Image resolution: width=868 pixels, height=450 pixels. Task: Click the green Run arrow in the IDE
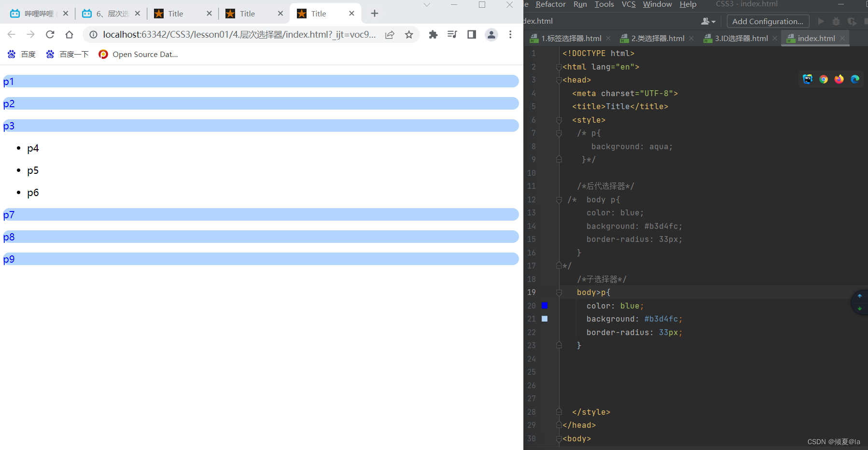pos(821,21)
